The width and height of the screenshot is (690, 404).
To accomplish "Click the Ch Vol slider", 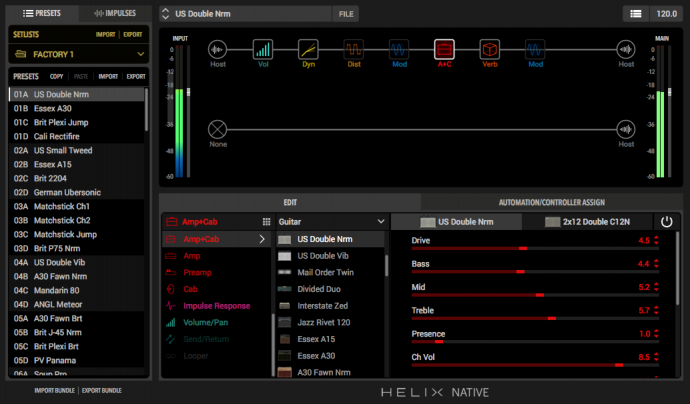I will pos(535,365).
